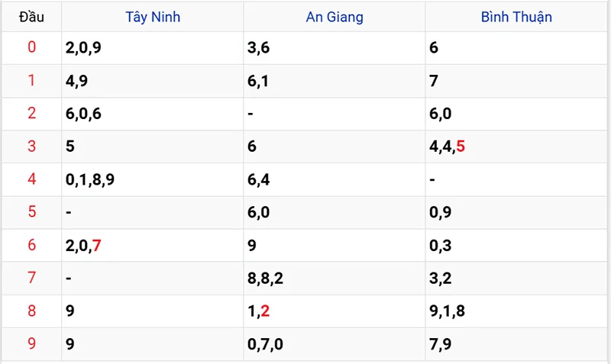The height and width of the screenshot is (364, 611).
Task: Click the red 2 in An Giang column
Action: click(265, 311)
